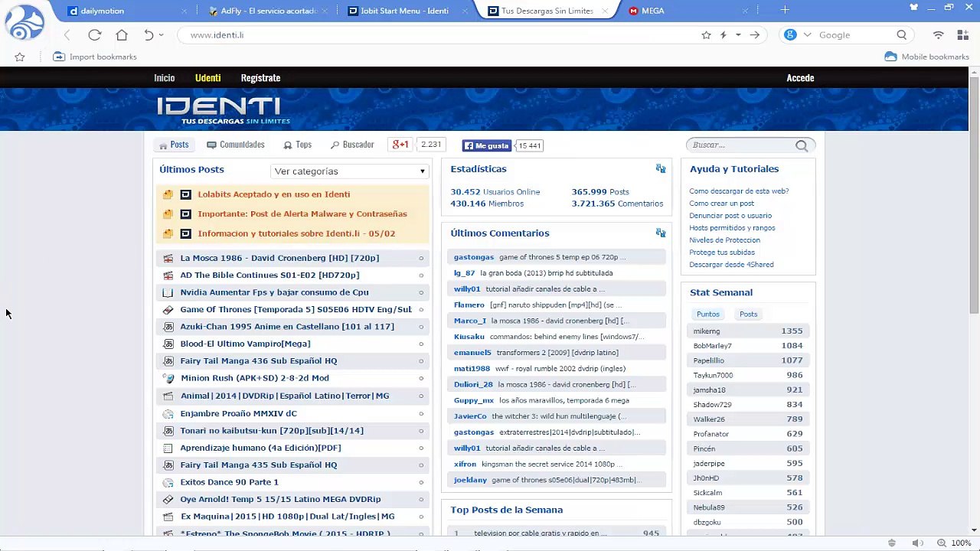Switch to the AdFly tab
The image size is (980, 551).
pyautogui.click(x=268, y=11)
